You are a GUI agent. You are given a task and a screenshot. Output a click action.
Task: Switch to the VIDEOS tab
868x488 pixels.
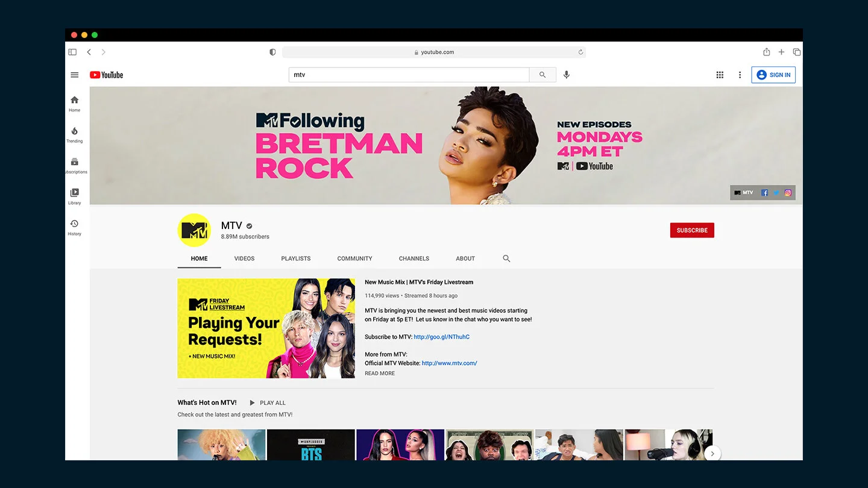point(245,258)
